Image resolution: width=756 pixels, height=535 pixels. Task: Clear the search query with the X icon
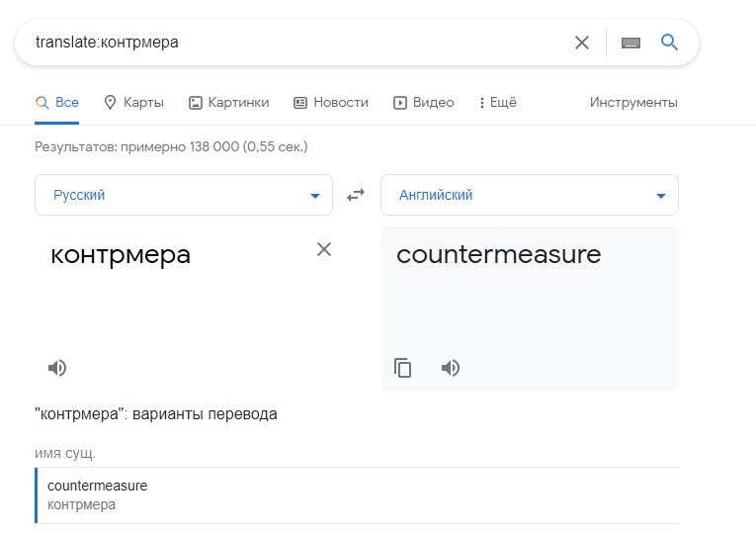pyautogui.click(x=582, y=43)
